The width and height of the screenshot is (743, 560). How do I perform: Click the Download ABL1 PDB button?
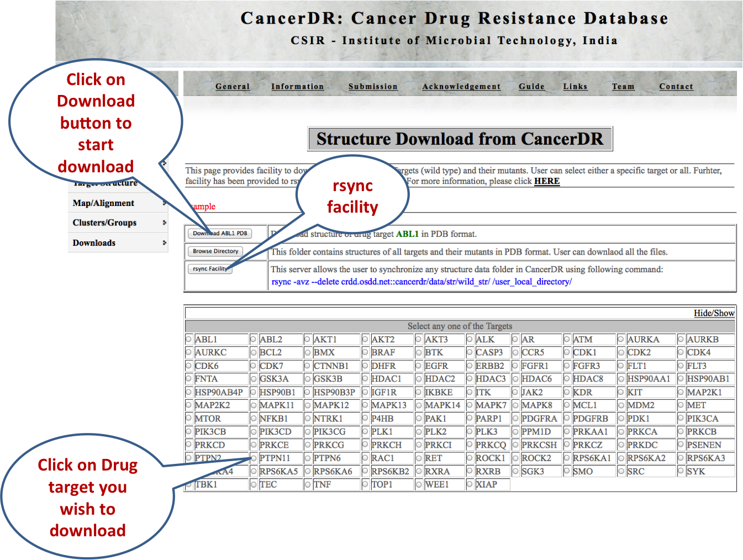point(219,234)
